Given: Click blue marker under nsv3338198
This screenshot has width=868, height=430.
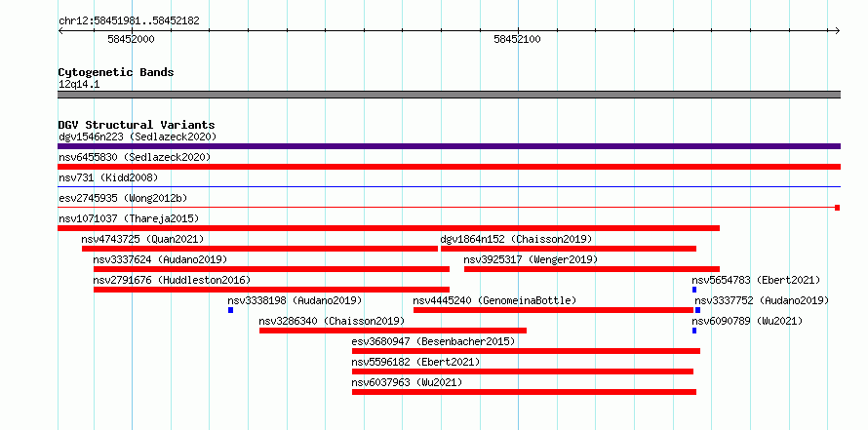Looking at the screenshot, I should point(231,310).
